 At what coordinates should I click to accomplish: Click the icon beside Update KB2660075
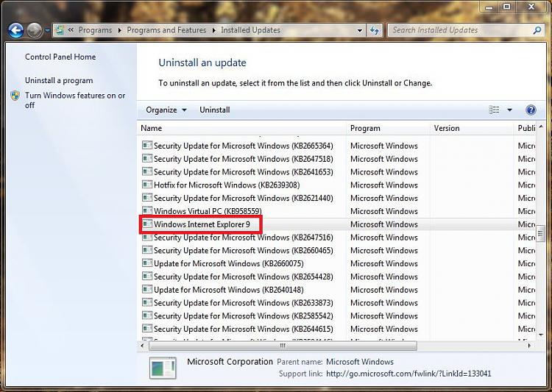click(147, 263)
